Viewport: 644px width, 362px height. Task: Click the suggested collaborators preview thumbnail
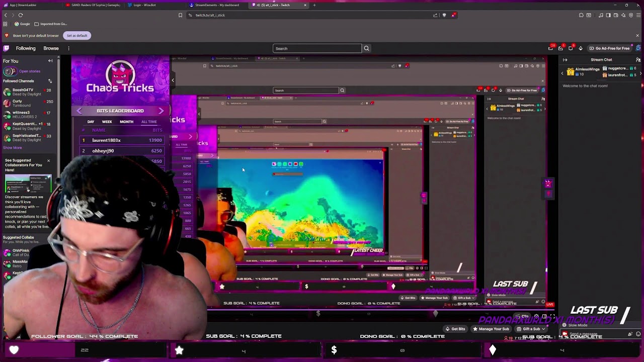click(28, 184)
